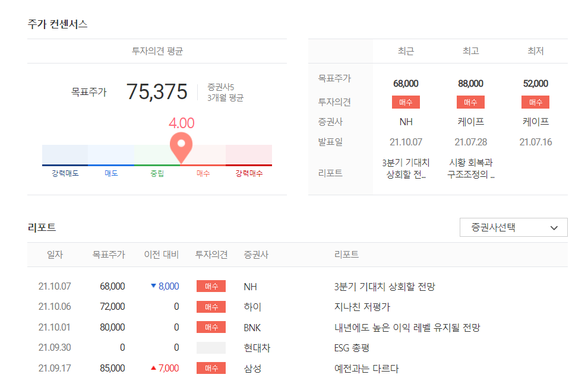The image size is (588, 384).
Task: Click 이전 대비 column header
Action: tap(161, 255)
